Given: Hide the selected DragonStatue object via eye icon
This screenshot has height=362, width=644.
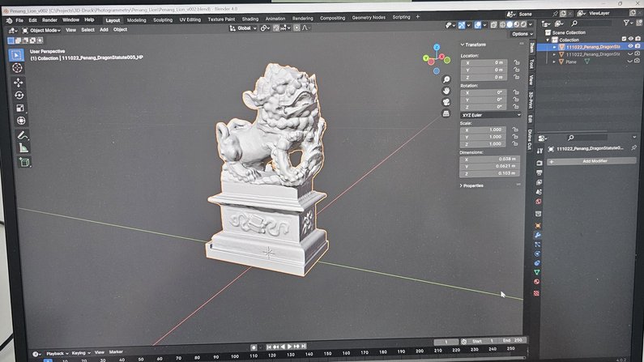Looking at the screenshot, I should click(629, 47).
